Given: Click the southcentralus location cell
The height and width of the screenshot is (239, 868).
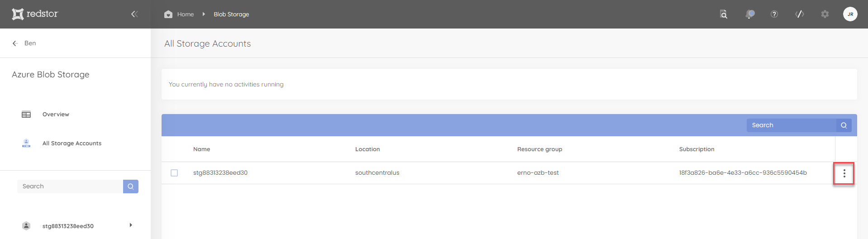Looking at the screenshot, I should [x=377, y=173].
